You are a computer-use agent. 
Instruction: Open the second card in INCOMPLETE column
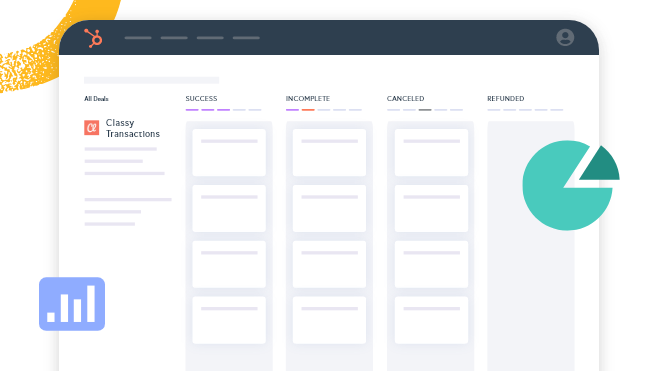click(x=329, y=208)
